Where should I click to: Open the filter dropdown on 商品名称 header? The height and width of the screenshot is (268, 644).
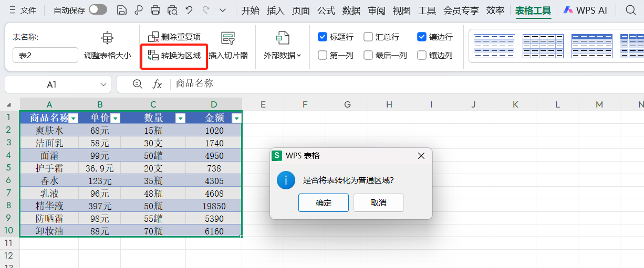[74, 119]
